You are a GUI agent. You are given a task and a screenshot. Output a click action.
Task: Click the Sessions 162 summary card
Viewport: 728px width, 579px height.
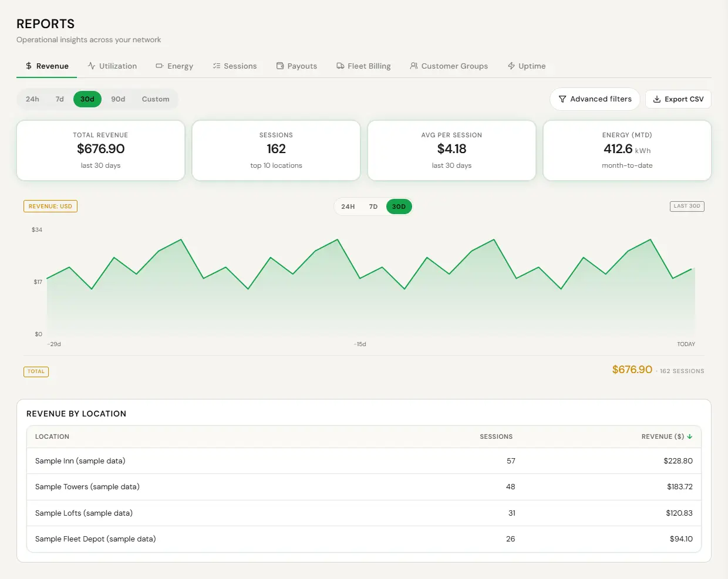pyautogui.click(x=276, y=150)
